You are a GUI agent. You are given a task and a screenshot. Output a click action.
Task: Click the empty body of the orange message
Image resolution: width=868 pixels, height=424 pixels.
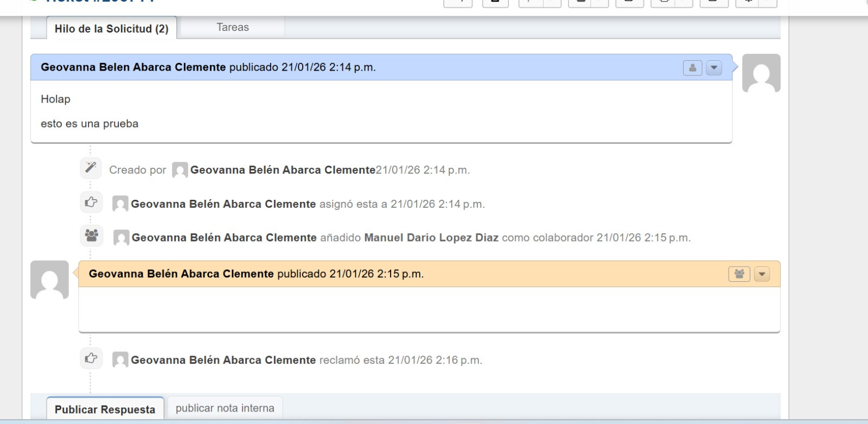pos(429,309)
